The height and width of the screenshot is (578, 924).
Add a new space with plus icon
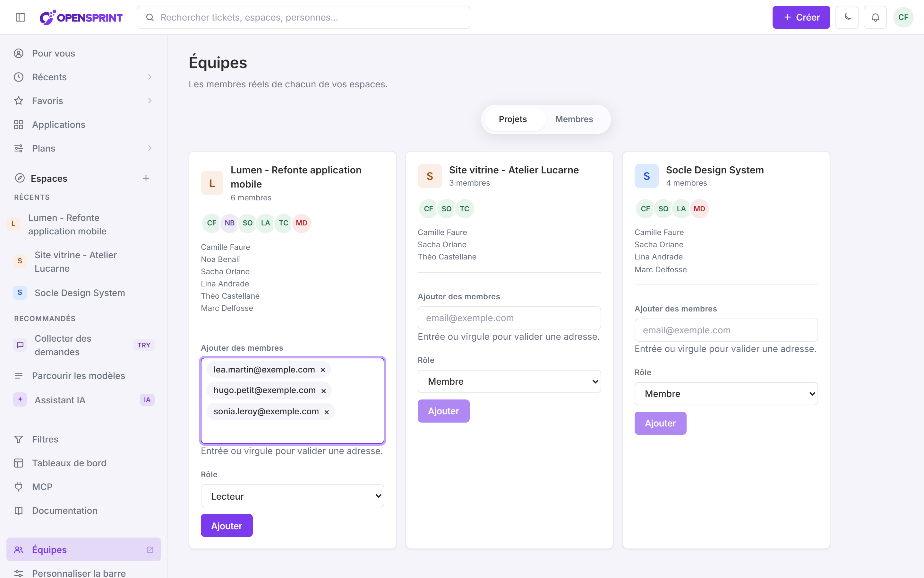(146, 178)
